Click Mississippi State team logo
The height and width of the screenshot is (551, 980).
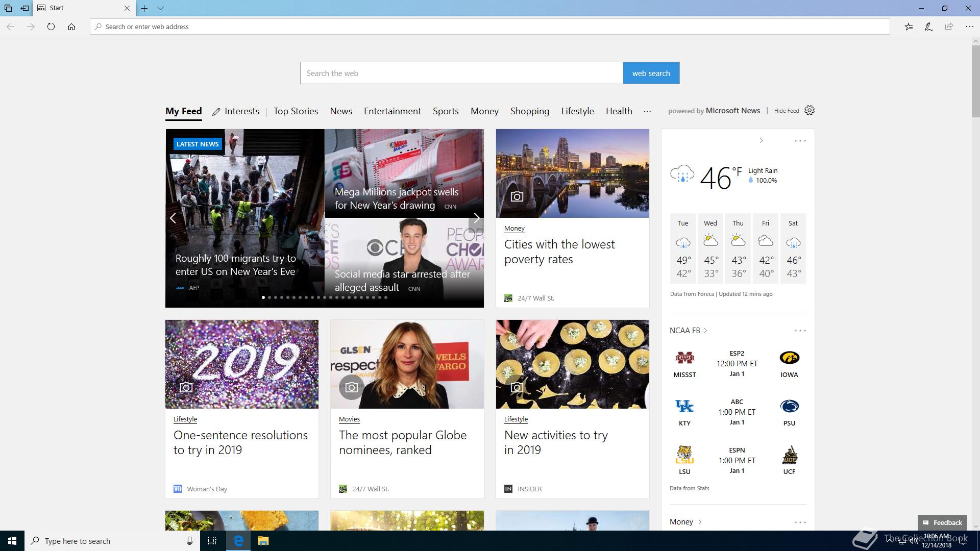[x=684, y=358]
